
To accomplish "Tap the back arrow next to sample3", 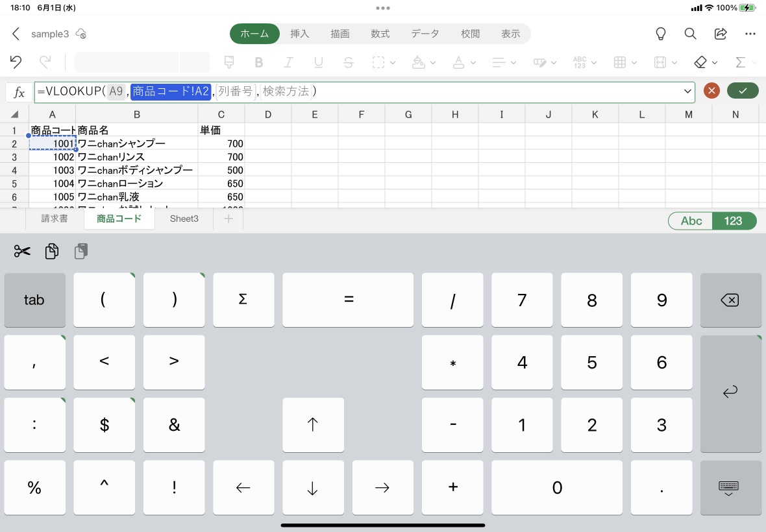I will (x=16, y=34).
